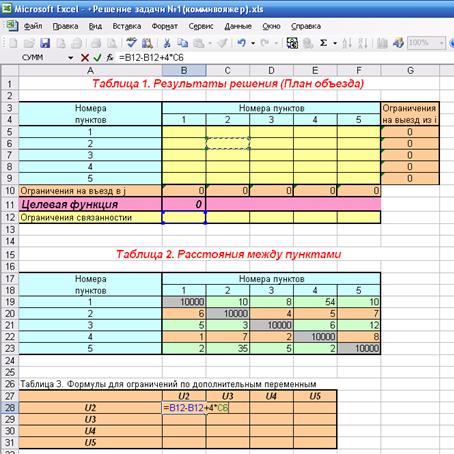Click the Select All corner of the sheet
The image size is (454, 454).
pyautogui.click(x=10, y=70)
